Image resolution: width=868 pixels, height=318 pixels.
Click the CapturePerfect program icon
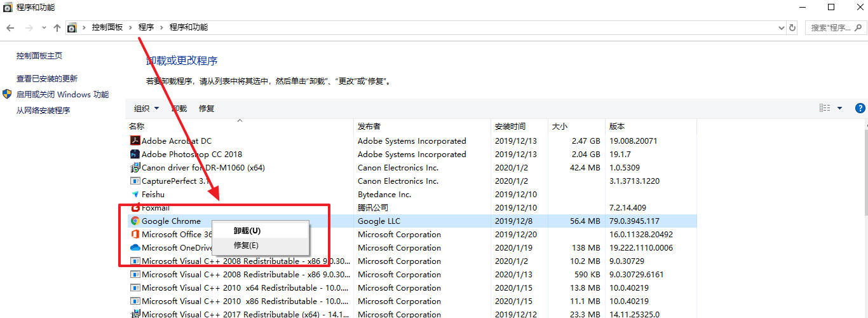tap(135, 181)
